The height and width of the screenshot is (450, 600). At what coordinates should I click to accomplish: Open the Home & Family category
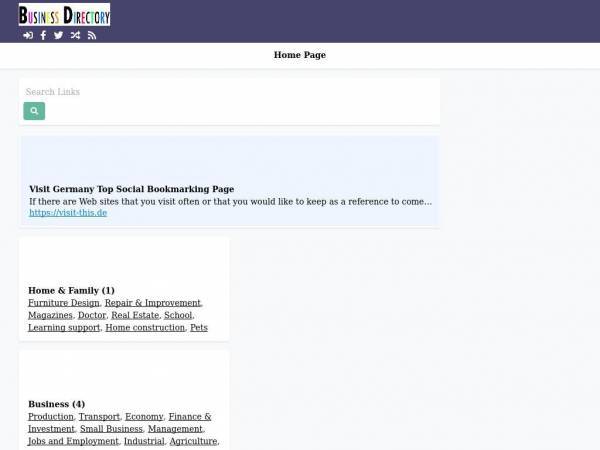[x=71, y=290]
